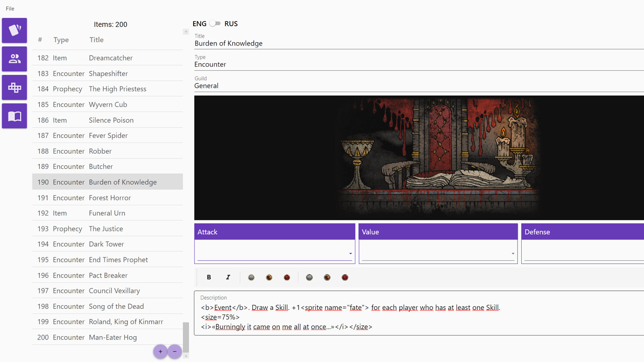
Task: Open the File menu
Action: point(10,8)
